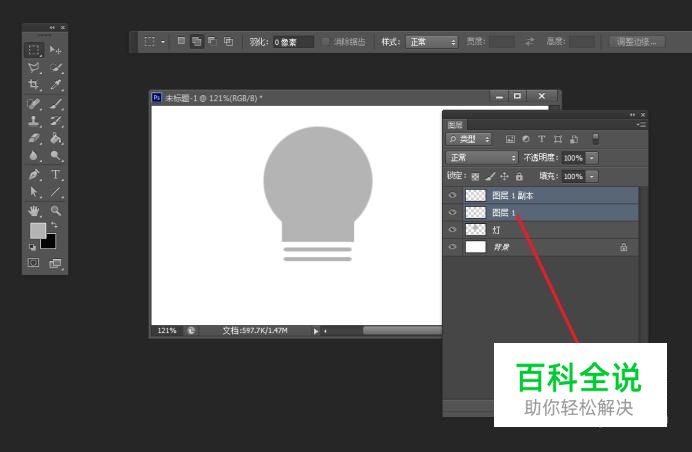Open the blend mode 正常 dropdown in layers panel

pos(482,158)
